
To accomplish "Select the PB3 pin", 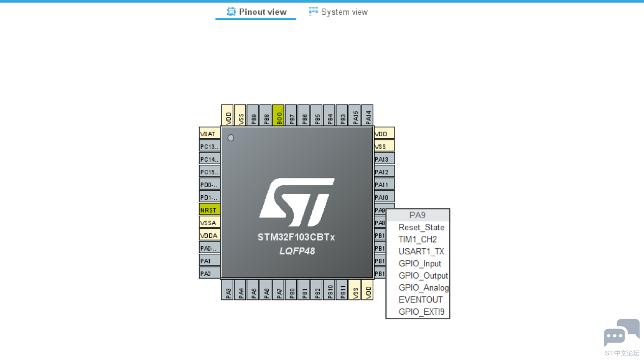I will pos(342,115).
